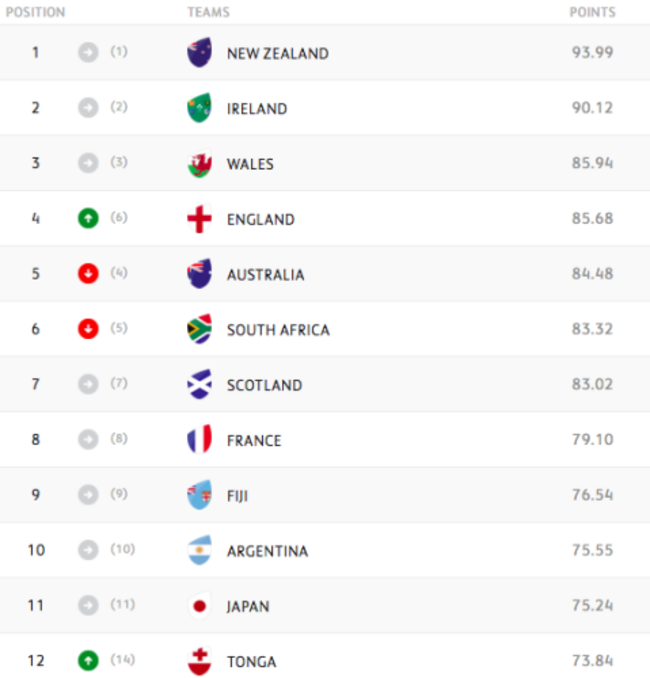Click the South Africa flag icon
The height and width of the screenshot is (678, 650).
199,330
